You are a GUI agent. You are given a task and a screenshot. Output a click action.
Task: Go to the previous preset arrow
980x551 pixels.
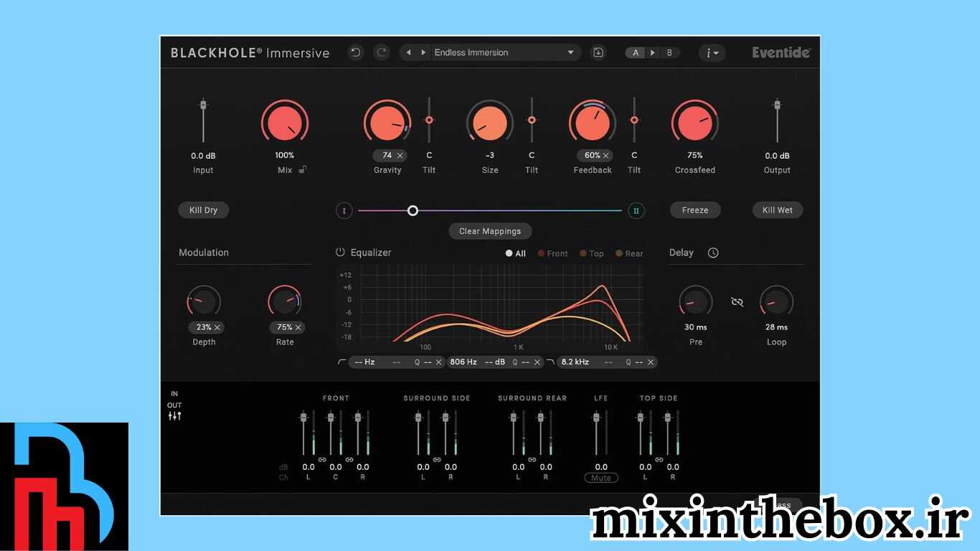[x=409, y=52]
